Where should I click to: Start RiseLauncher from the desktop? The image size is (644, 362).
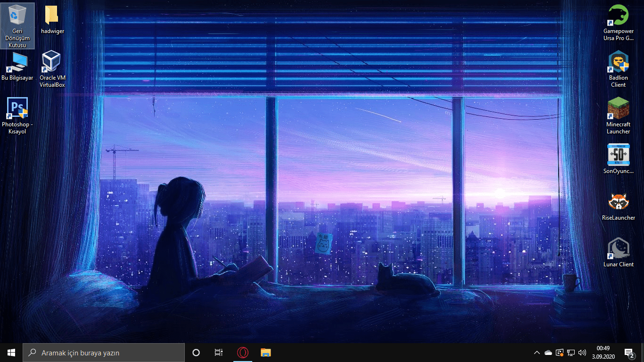[x=618, y=202]
